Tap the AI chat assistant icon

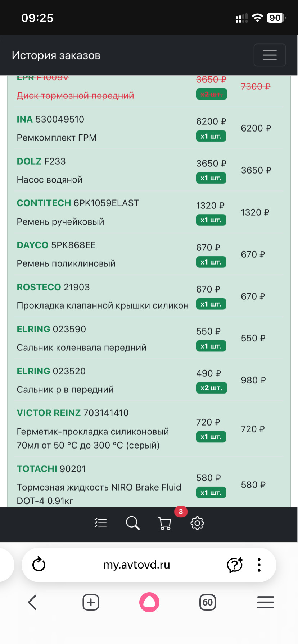[235, 565]
